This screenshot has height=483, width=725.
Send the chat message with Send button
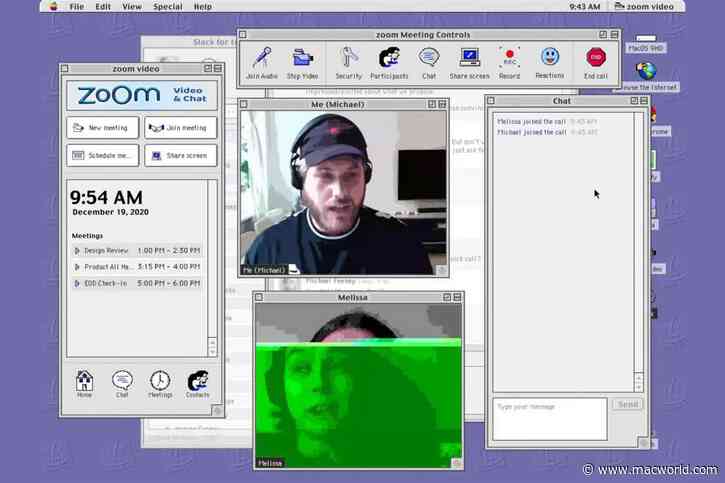(628, 404)
